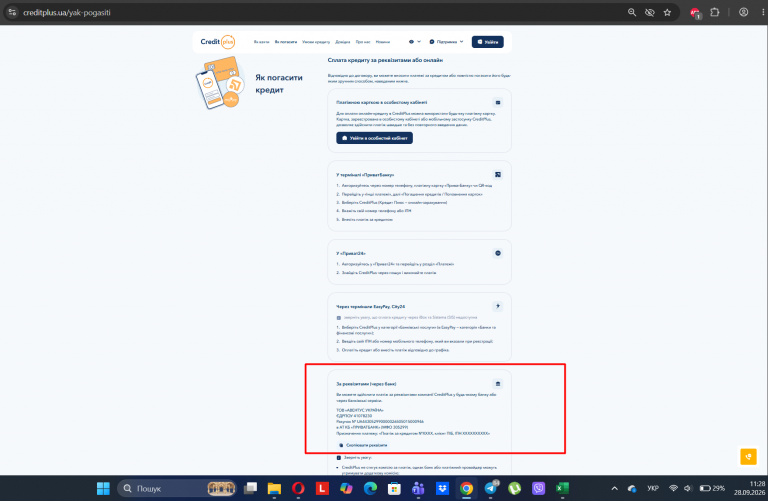
Task: Open the 'Довідка' navigation item
Action: [x=342, y=42]
